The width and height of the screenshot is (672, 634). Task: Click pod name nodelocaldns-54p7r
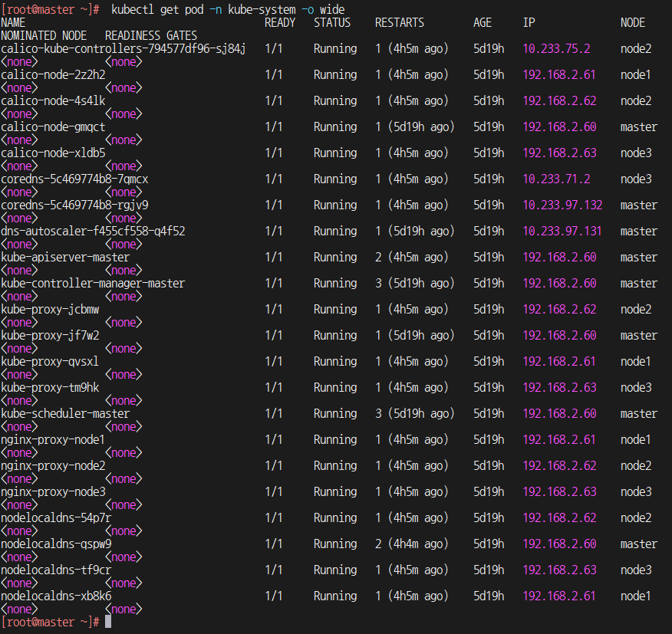(56, 518)
